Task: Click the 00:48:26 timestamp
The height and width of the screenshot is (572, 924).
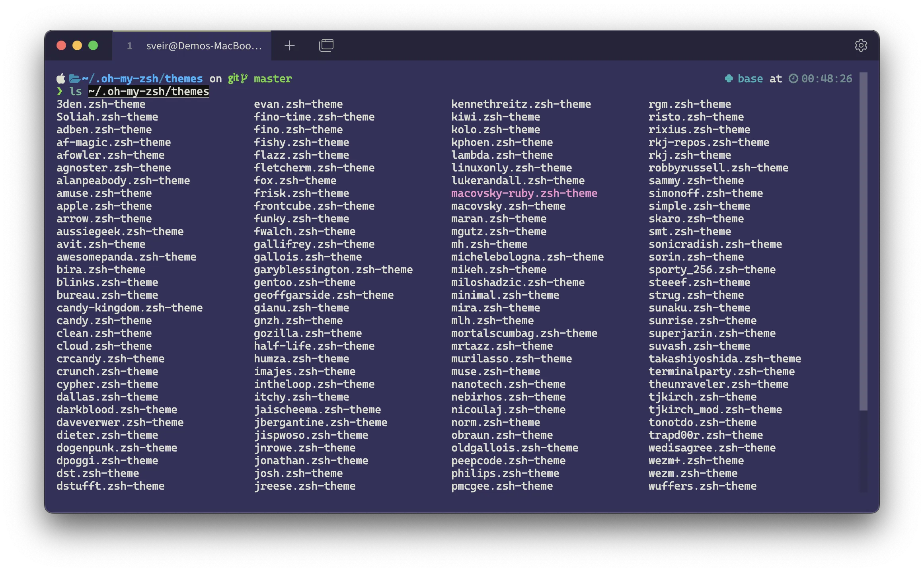Action: [x=827, y=79]
